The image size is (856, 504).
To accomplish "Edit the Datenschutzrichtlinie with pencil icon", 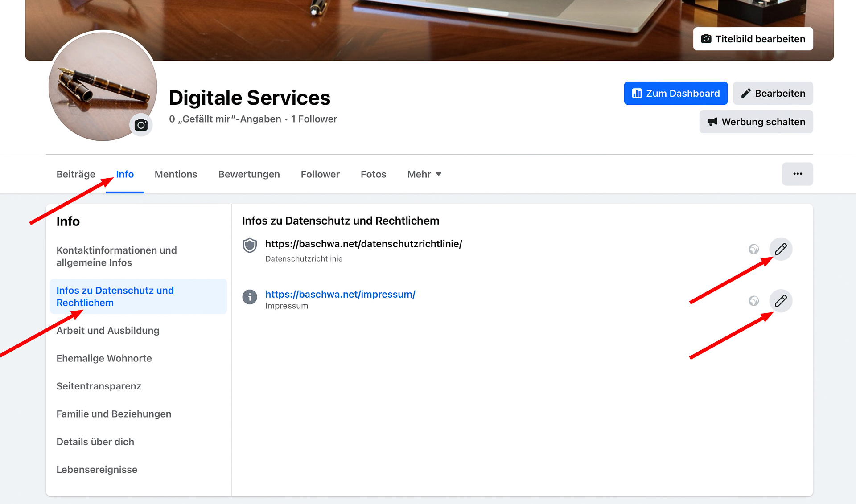I will click(x=781, y=249).
